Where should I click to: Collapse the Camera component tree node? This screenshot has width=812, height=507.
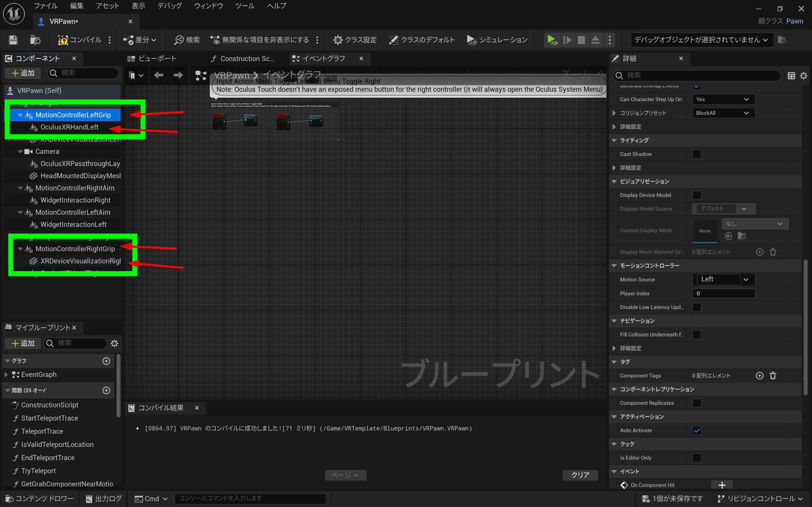click(x=20, y=151)
